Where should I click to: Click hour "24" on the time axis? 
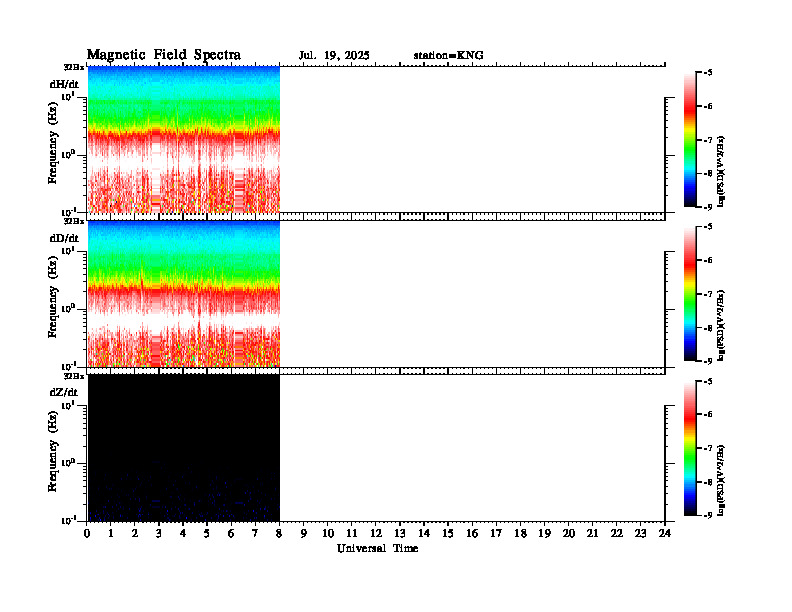665,534
